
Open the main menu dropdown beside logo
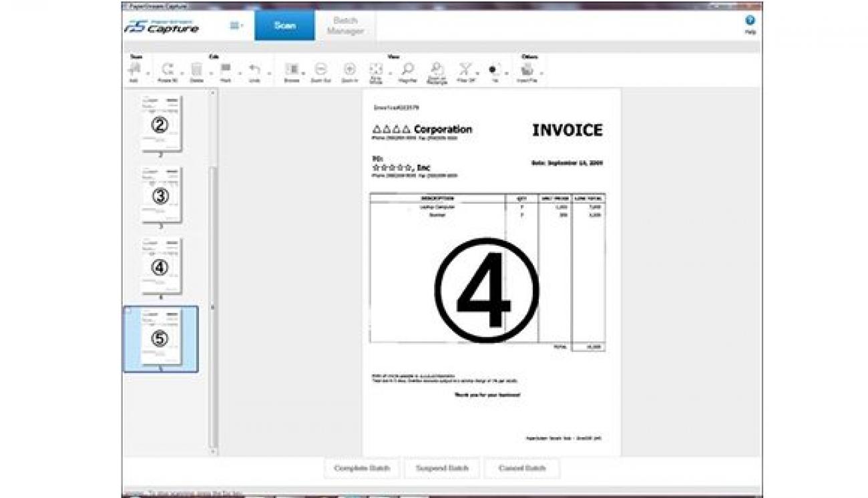236,25
